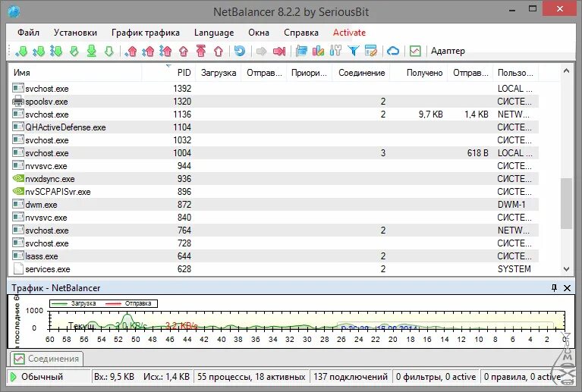Open the Установки menu
This screenshot has height=392, width=582.
(x=75, y=33)
